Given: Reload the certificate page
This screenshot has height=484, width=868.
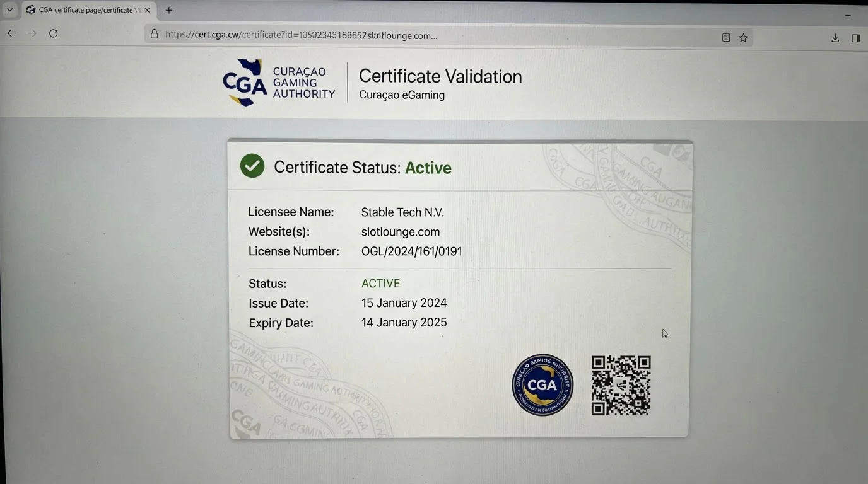Looking at the screenshot, I should tap(54, 33).
